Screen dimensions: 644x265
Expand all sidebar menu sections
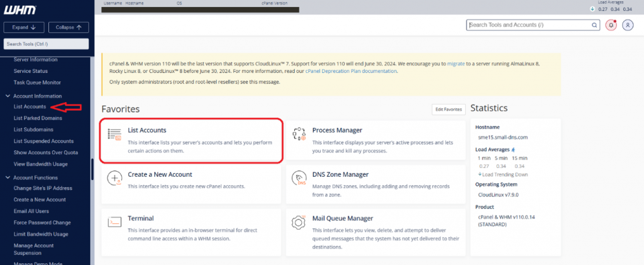tap(25, 27)
